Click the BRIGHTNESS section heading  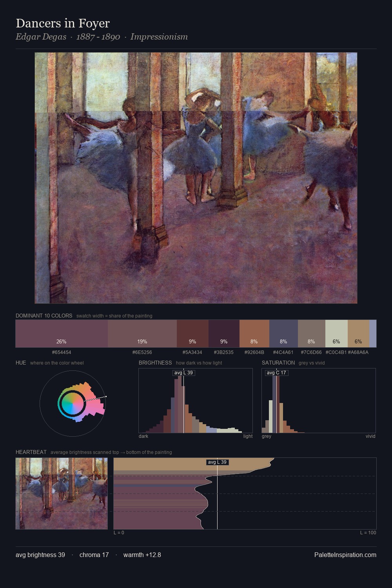coord(155,363)
